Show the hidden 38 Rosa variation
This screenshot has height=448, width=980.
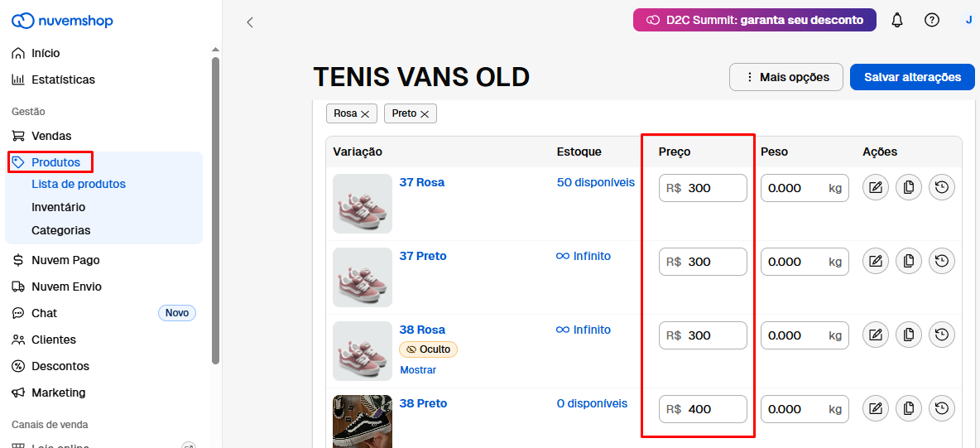pyautogui.click(x=418, y=370)
